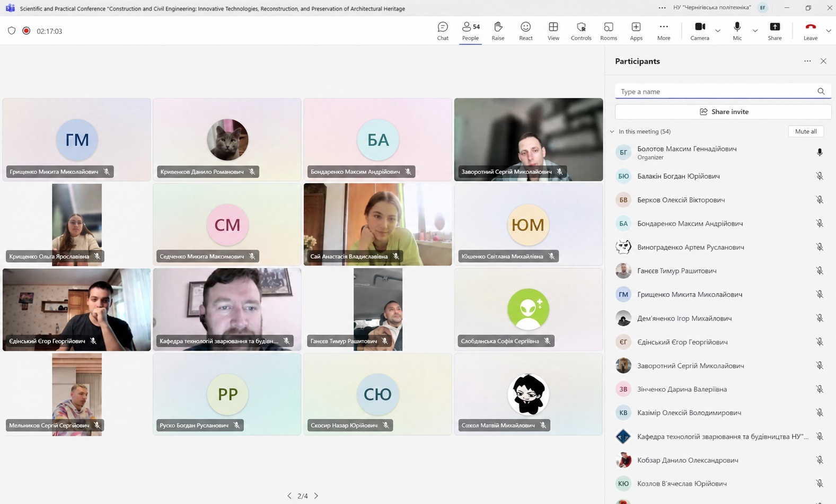Image resolution: width=836 pixels, height=504 pixels.
Task: Toggle the Mic mute state
Action: pyautogui.click(x=737, y=31)
